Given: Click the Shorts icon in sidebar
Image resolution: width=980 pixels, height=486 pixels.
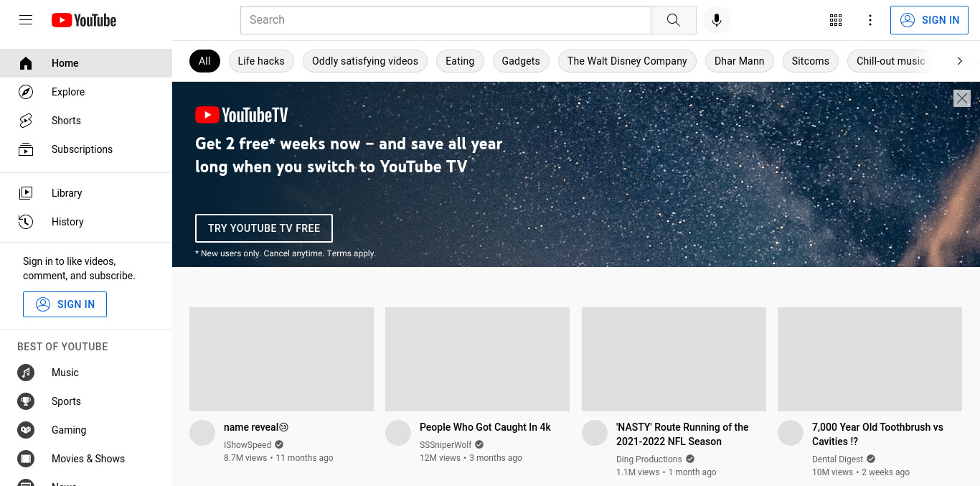Looking at the screenshot, I should point(26,121).
